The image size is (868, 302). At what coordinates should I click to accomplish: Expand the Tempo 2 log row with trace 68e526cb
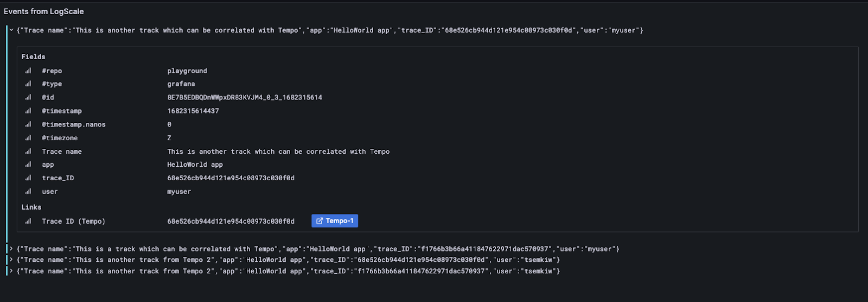(11, 260)
